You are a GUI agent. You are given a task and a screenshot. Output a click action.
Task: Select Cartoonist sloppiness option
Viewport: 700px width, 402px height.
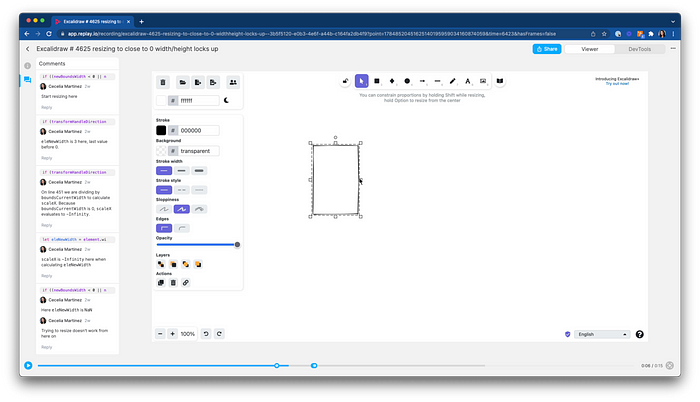[x=199, y=209]
